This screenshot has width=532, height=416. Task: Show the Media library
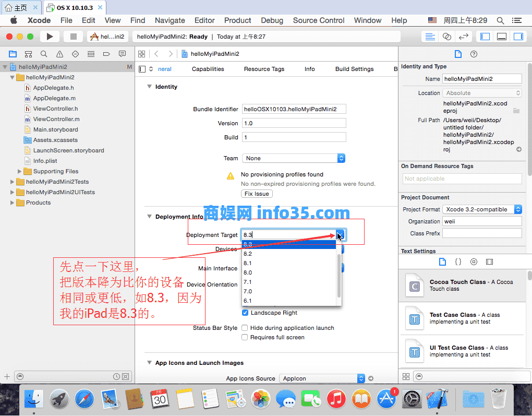[489, 262]
